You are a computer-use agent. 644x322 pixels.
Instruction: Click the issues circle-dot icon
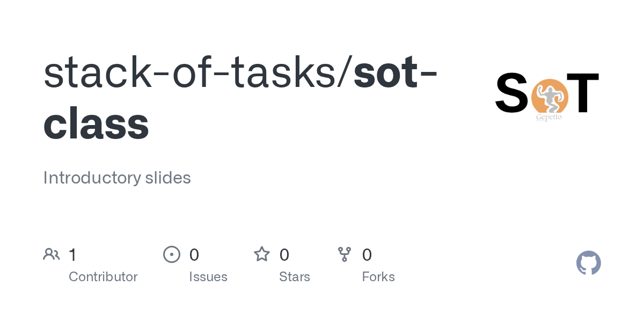(172, 254)
